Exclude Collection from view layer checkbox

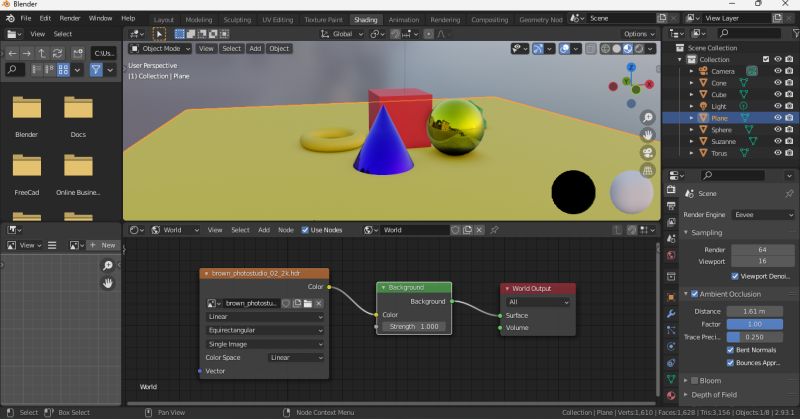[x=766, y=59]
